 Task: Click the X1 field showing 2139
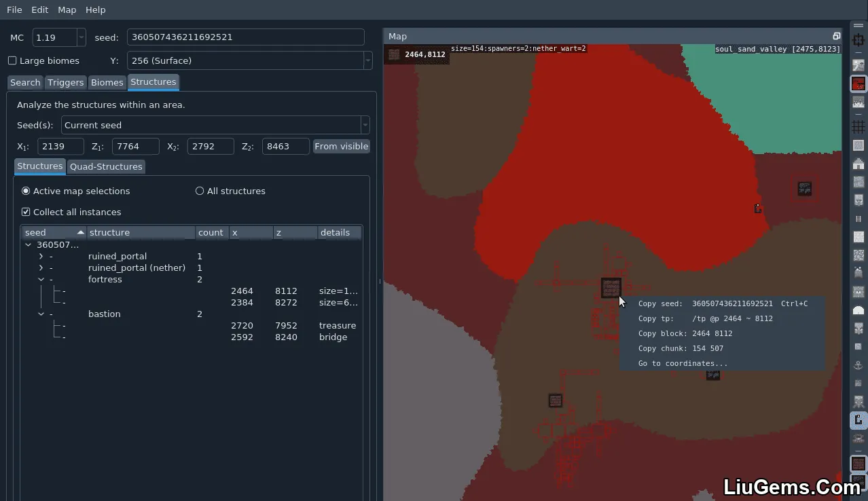(61, 146)
